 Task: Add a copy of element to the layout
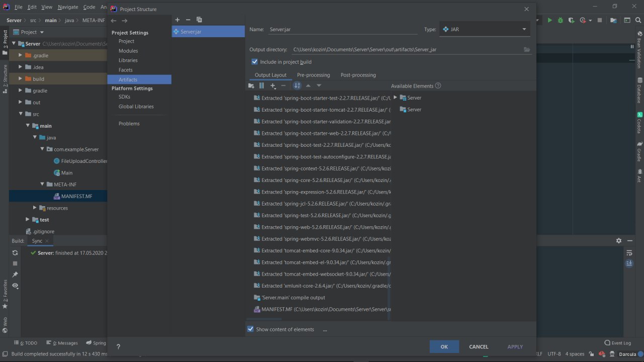273,85
